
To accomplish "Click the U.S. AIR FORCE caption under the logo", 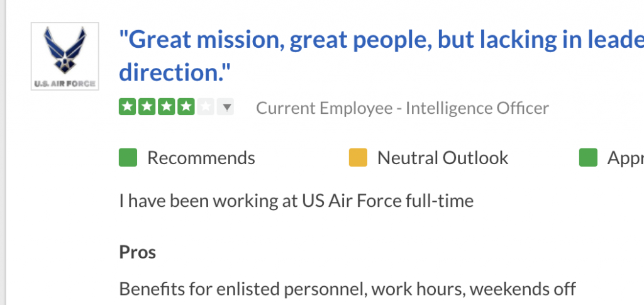I will pos(65,82).
